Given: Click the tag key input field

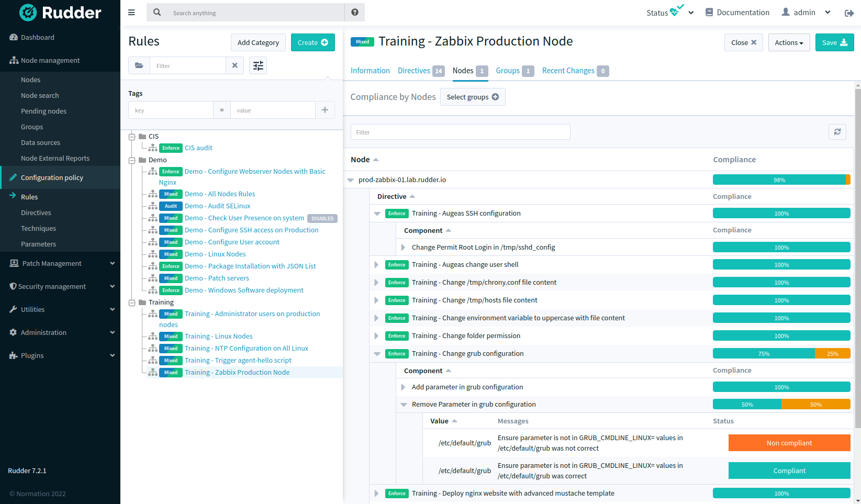Looking at the screenshot, I should pyautogui.click(x=171, y=110).
